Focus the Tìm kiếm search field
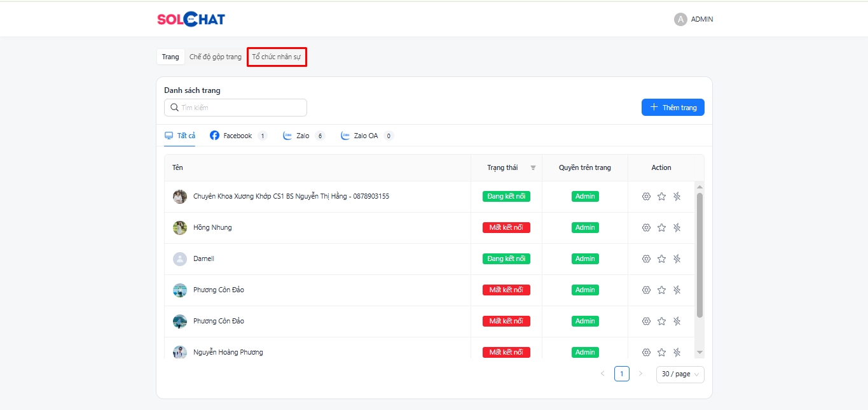This screenshot has height=410, width=868. [x=242, y=108]
